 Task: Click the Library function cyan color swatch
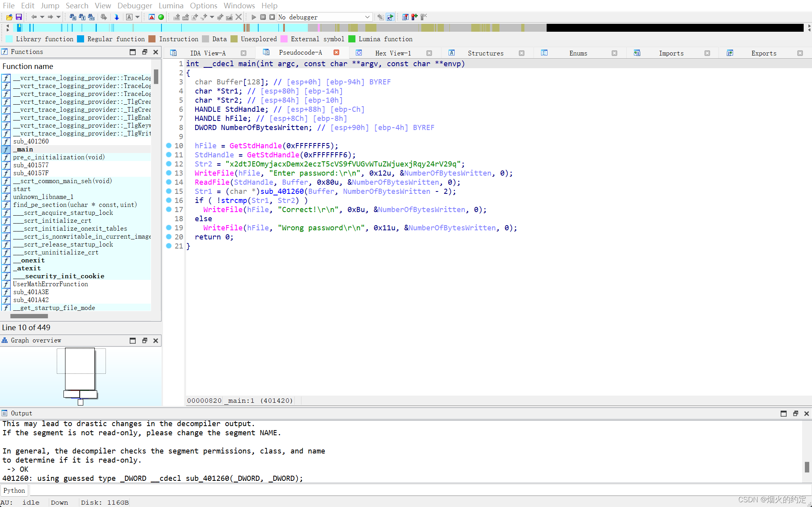point(8,39)
